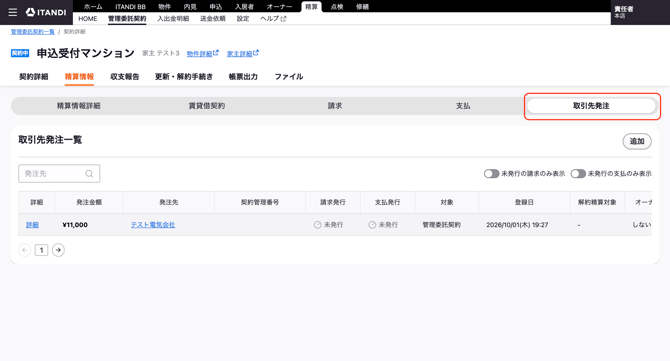670x361 pixels.
Task: Open テスト電気会社 link
Action: [x=153, y=225]
